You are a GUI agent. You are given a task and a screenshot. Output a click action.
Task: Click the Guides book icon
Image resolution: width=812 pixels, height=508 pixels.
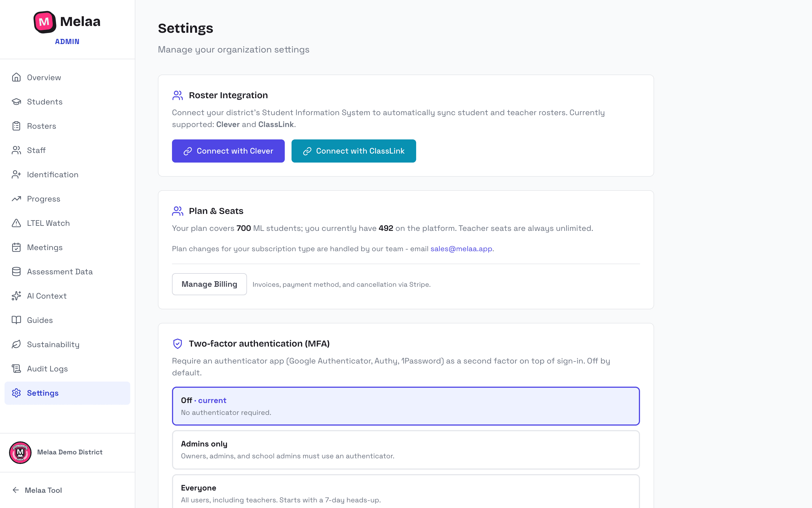16,320
